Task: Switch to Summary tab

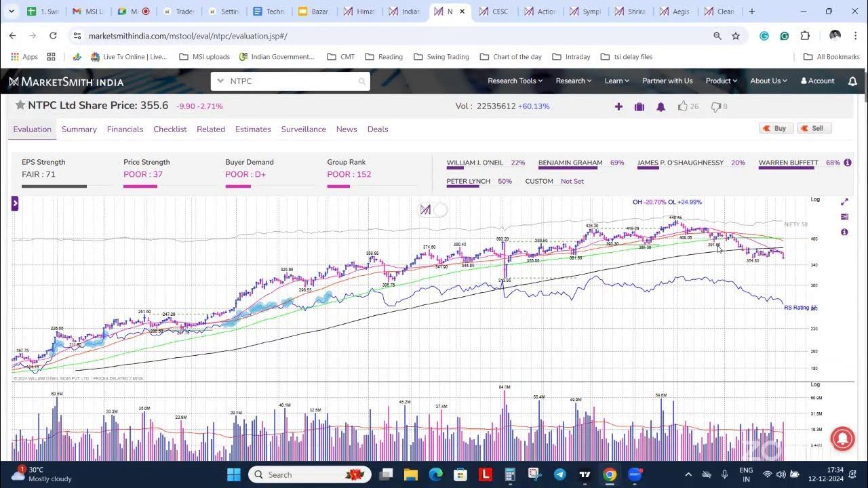Action: pyautogui.click(x=79, y=129)
